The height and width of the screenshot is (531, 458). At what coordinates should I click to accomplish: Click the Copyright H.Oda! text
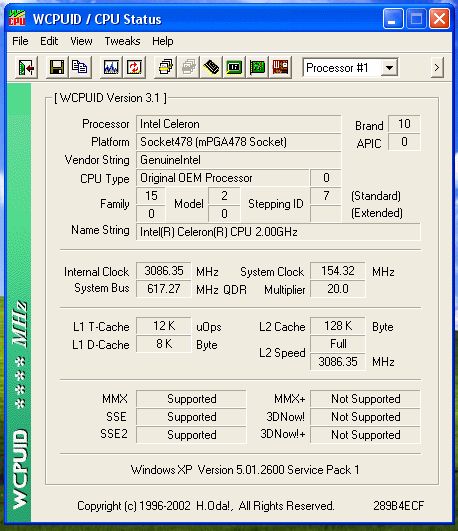[x=206, y=506]
